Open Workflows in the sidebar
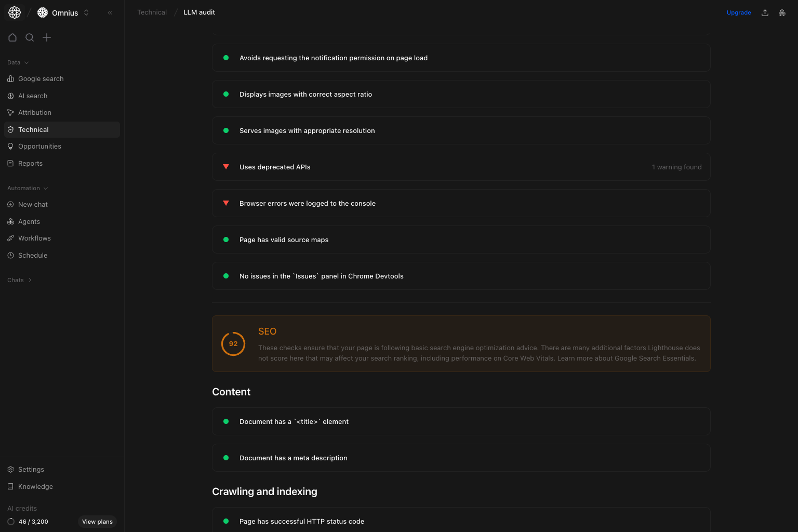 34,238
